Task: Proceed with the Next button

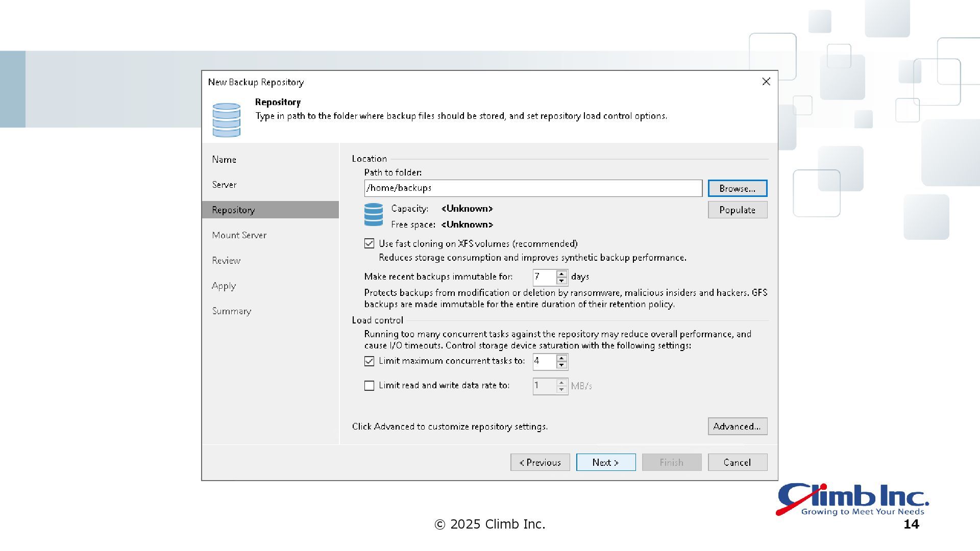Action: (605, 462)
